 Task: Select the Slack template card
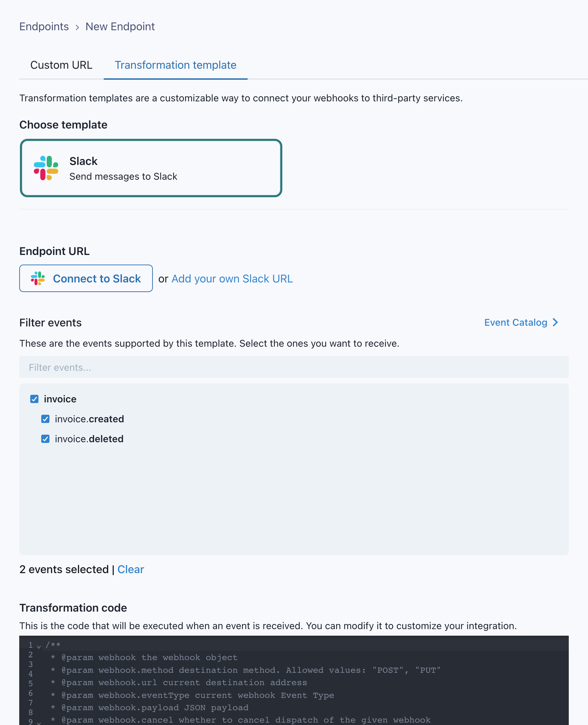151,168
